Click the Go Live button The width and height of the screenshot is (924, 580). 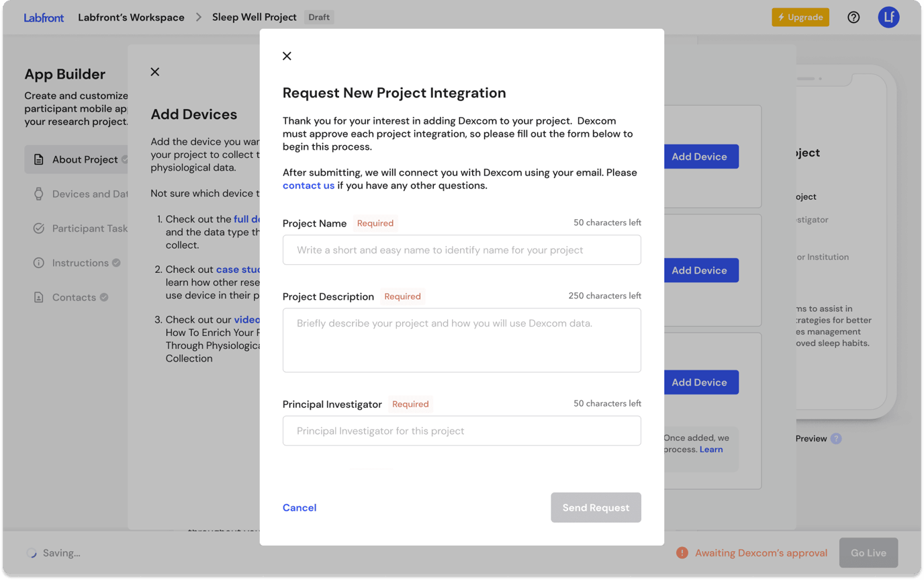coord(868,552)
